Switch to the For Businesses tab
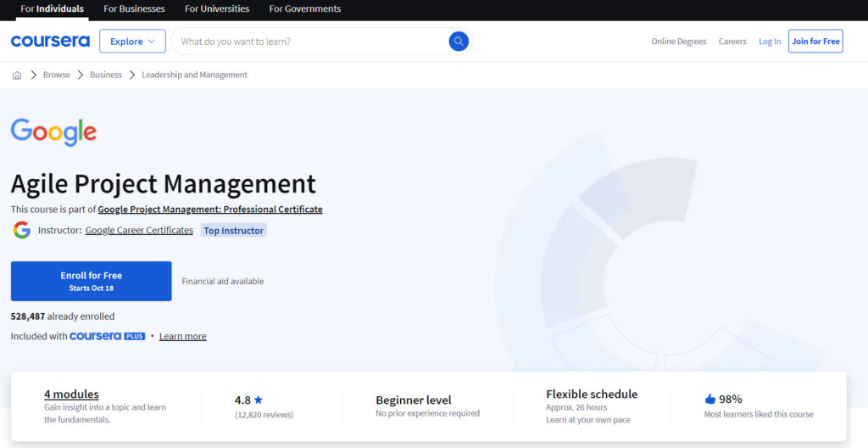The width and height of the screenshot is (868, 448). [x=134, y=9]
